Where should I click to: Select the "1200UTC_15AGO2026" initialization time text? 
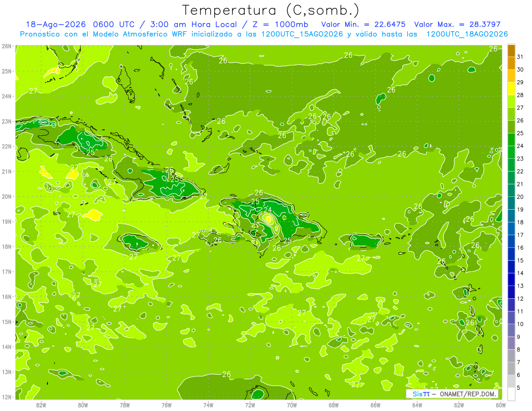point(302,34)
